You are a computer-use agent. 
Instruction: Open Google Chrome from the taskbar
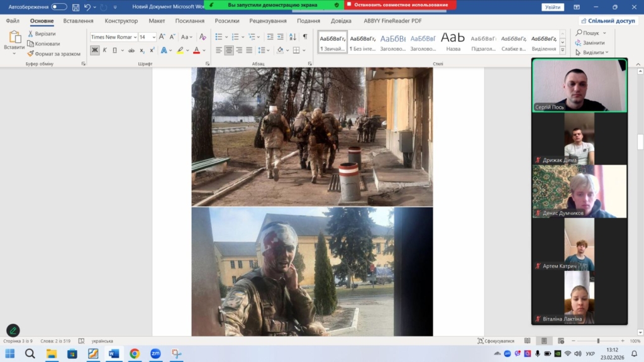[x=135, y=354]
